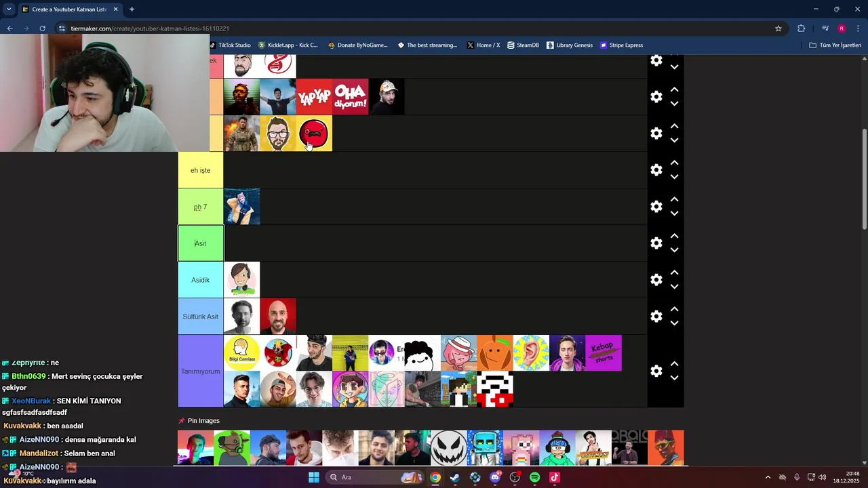This screenshot has height=488, width=868.
Task: Open a new browser tab
Action: 132,9
